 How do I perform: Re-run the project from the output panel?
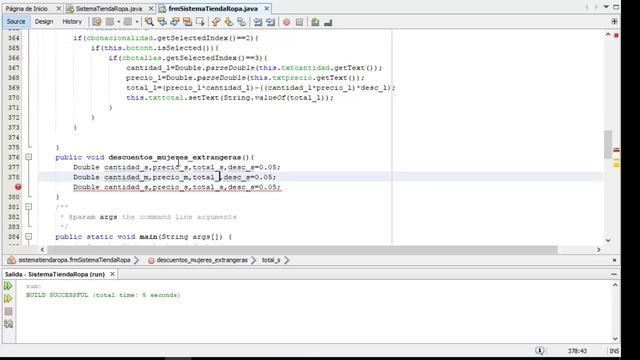pyautogui.click(x=8, y=286)
